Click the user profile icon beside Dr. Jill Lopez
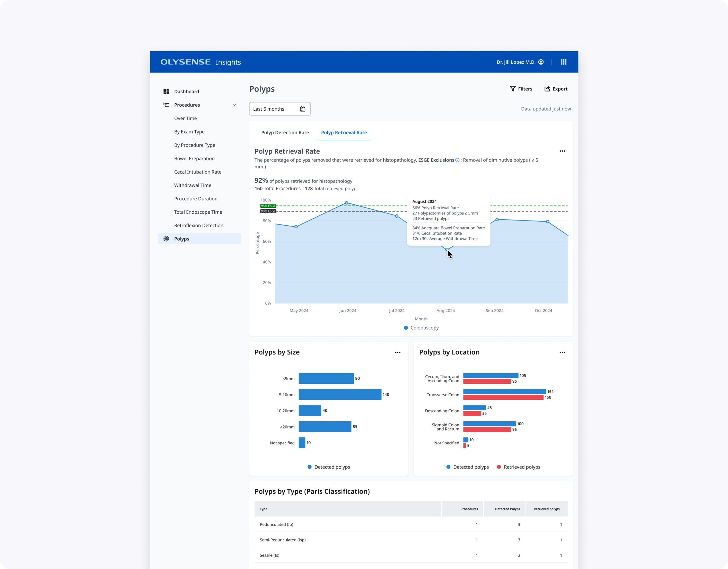 click(541, 62)
